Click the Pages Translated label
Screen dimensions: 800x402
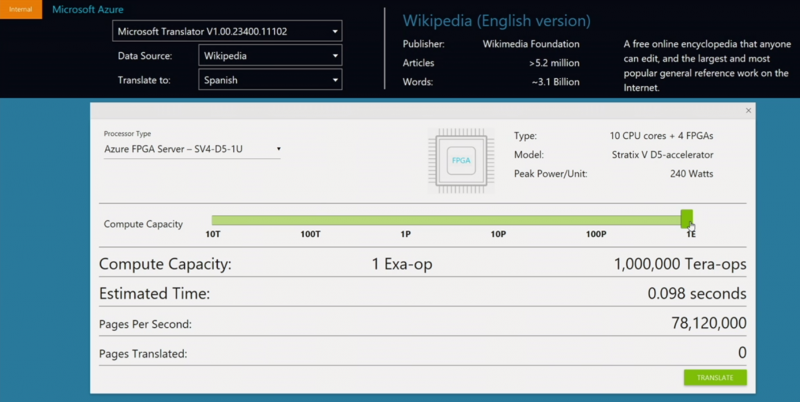pos(143,354)
